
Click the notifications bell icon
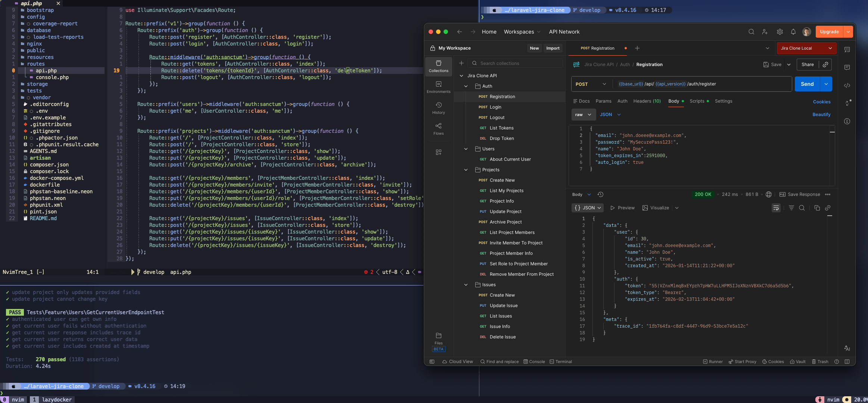point(793,32)
